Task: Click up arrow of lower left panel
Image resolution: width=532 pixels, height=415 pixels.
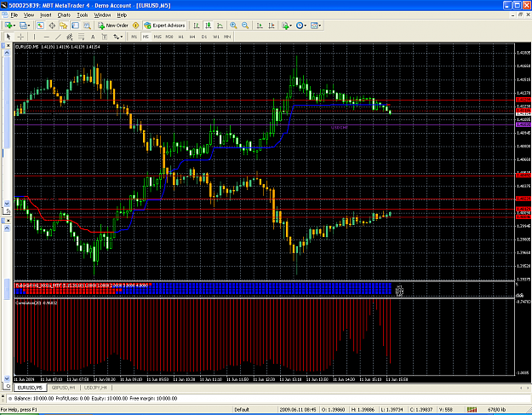Action: [x=7, y=228]
